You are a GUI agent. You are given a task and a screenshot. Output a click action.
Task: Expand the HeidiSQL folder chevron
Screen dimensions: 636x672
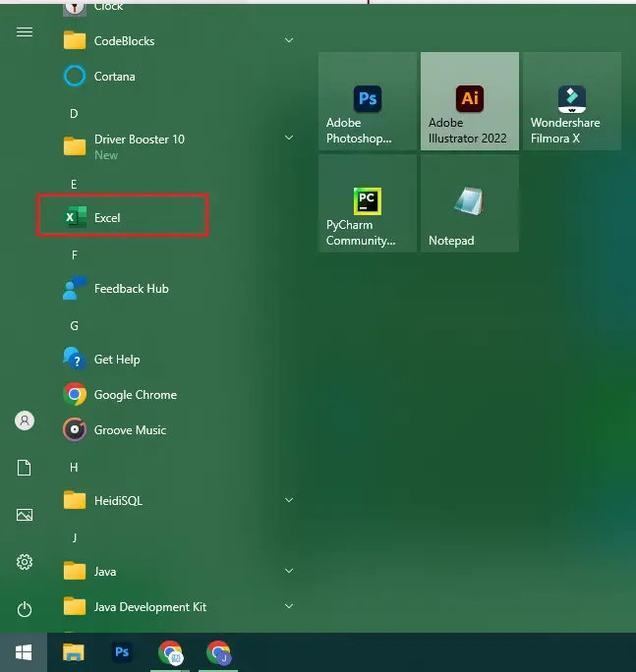289,500
